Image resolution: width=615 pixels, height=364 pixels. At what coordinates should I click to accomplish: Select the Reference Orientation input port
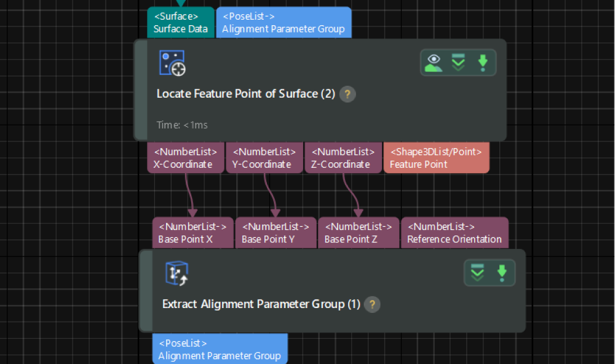(454, 233)
